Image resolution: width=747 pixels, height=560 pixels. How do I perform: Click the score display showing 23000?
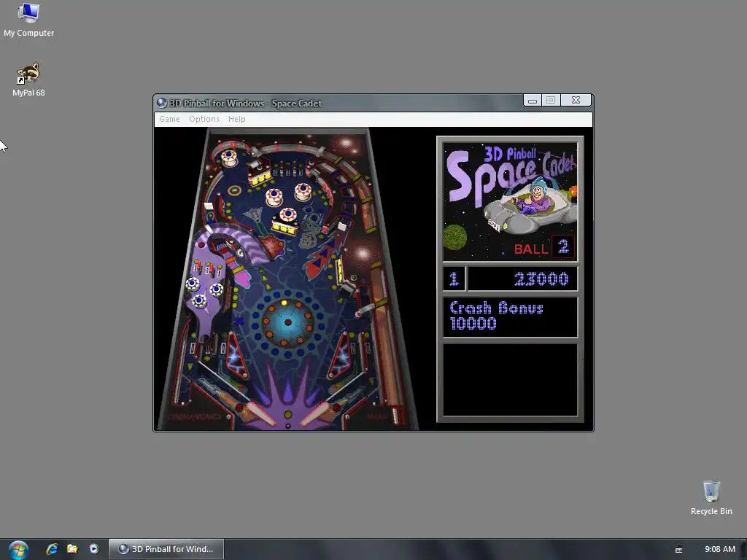pos(522,279)
